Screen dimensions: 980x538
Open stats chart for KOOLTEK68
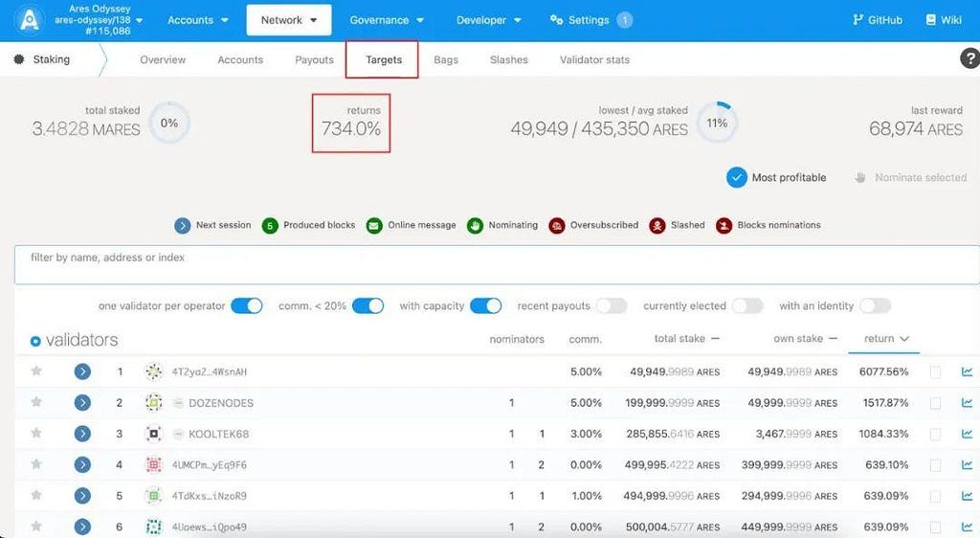point(967,434)
